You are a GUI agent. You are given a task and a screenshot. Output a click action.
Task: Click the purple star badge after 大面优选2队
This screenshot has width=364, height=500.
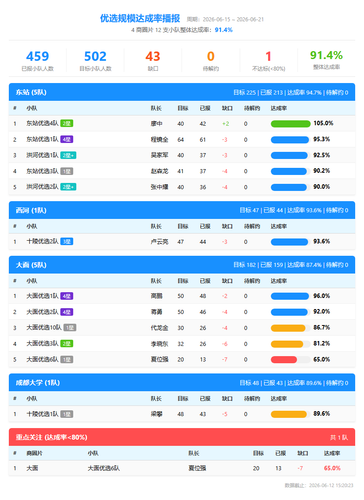67,312
